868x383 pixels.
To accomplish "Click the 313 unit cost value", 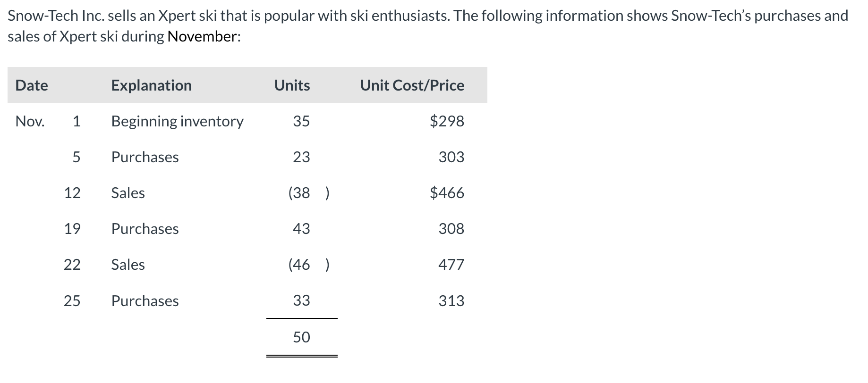I will (x=451, y=301).
